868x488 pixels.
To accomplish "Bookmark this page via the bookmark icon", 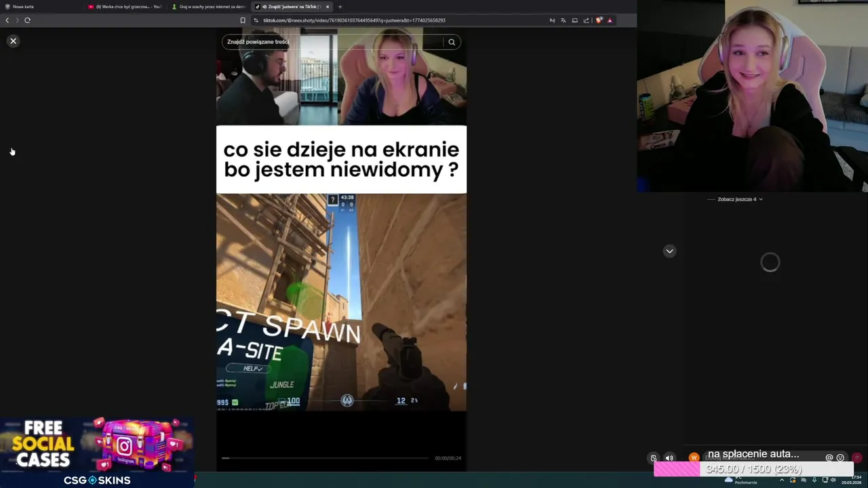I will [243, 20].
